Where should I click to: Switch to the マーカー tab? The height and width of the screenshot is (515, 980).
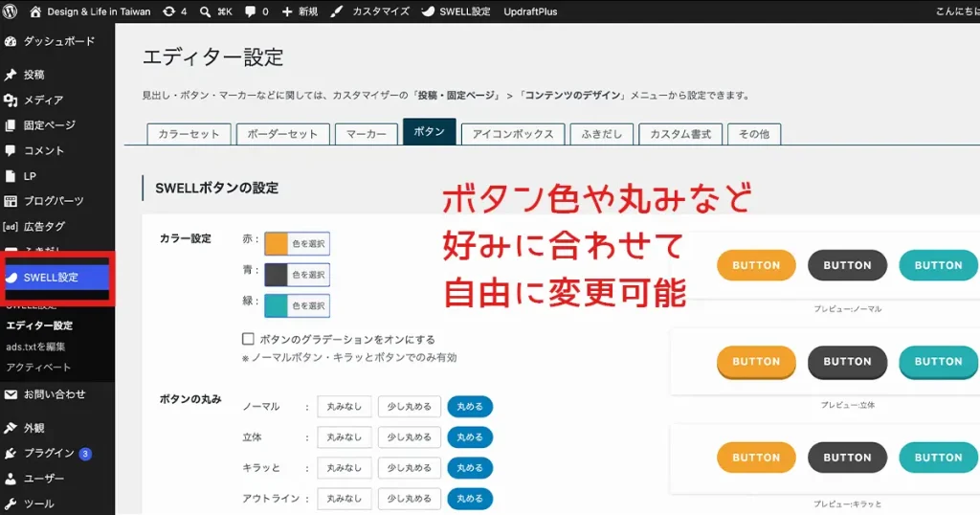tap(367, 134)
